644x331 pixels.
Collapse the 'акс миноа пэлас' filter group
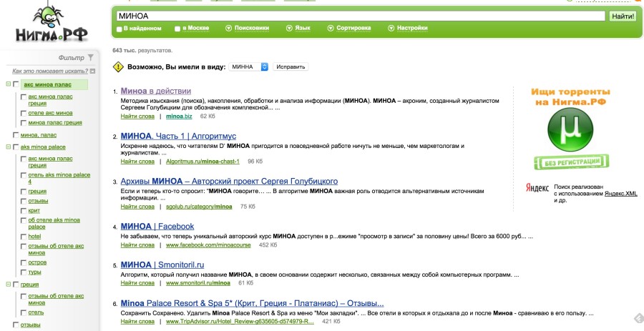pyautogui.click(x=8, y=84)
